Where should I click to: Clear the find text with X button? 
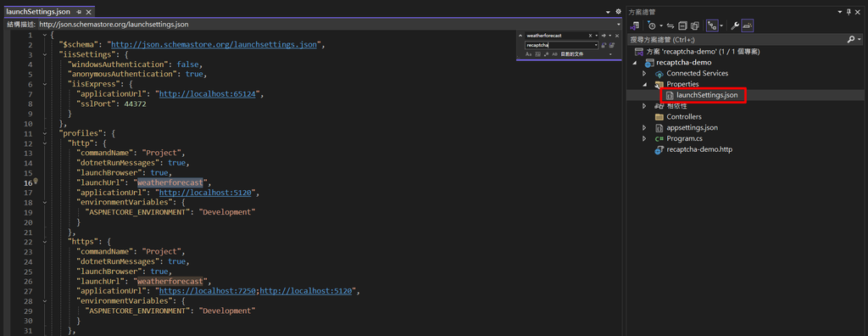coord(590,36)
